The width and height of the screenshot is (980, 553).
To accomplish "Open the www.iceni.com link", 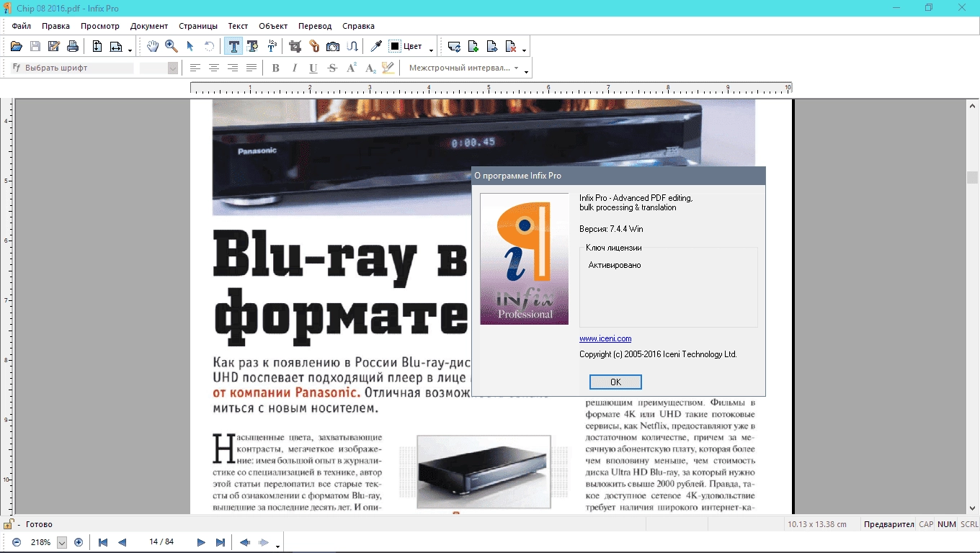I will [x=605, y=338].
